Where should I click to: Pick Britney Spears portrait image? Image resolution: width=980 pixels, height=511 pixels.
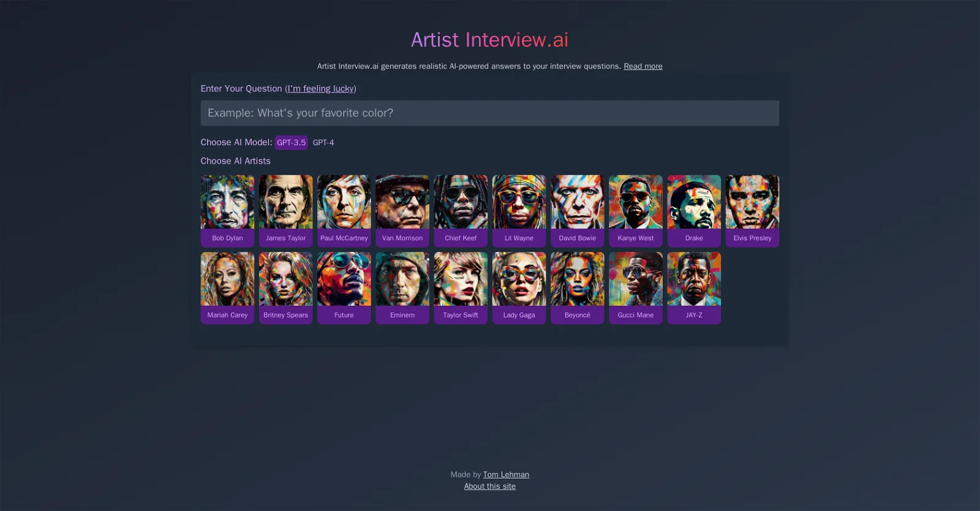(285, 279)
